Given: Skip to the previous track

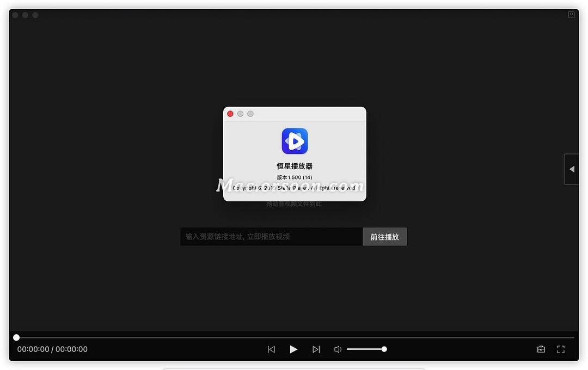Looking at the screenshot, I should (271, 349).
